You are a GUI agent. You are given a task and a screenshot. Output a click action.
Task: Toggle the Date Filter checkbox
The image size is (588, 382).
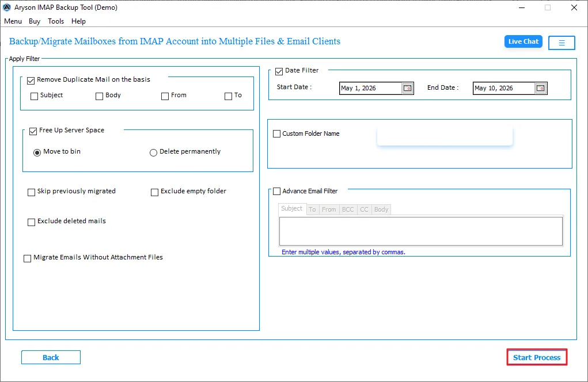[x=279, y=71]
